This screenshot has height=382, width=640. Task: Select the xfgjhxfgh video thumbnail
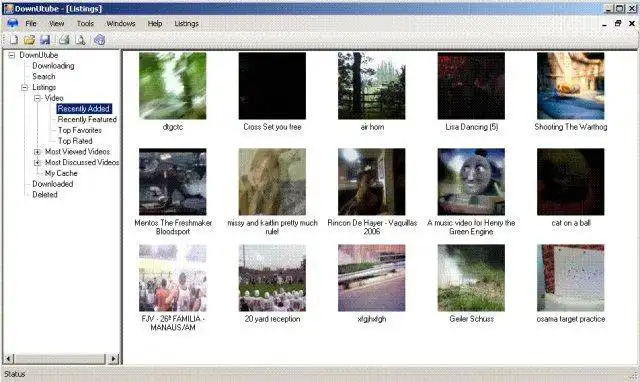tap(372, 278)
